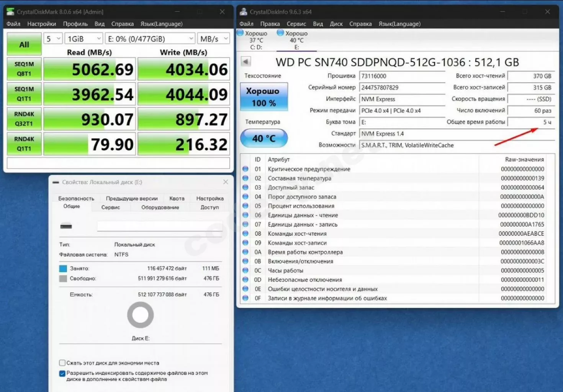Click the previous disk arrow icon

tap(246, 61)
